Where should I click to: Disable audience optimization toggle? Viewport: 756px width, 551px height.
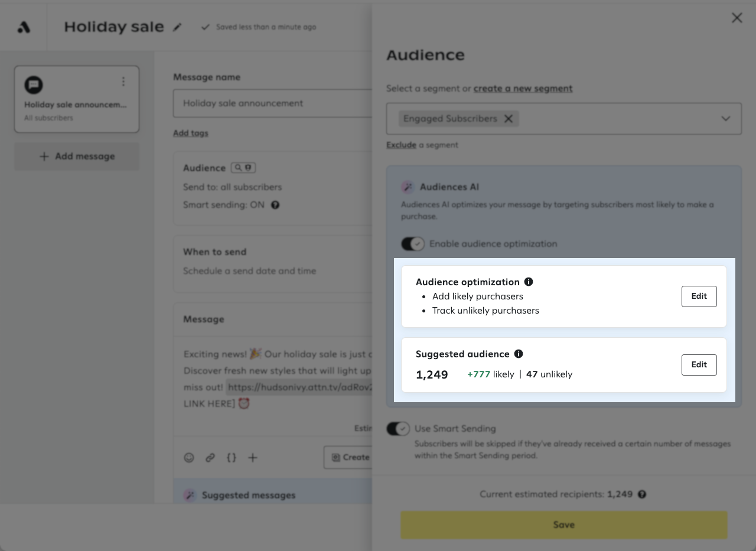pyautogui.click(x=413, y=243)
